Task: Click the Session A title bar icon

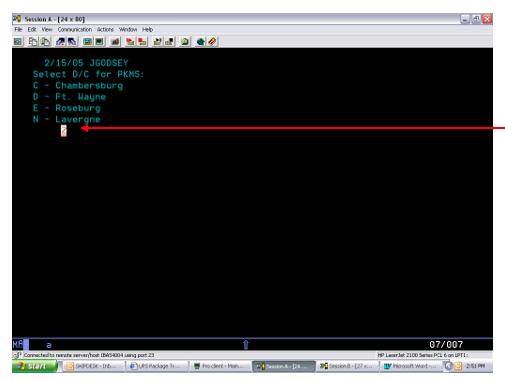Action: tap(17, 19)
